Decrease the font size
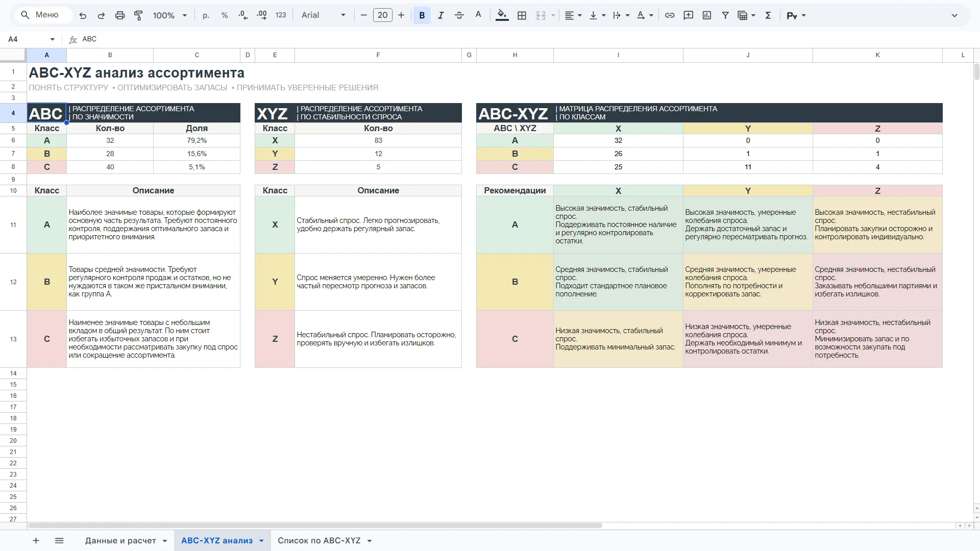 click(363, 15)
